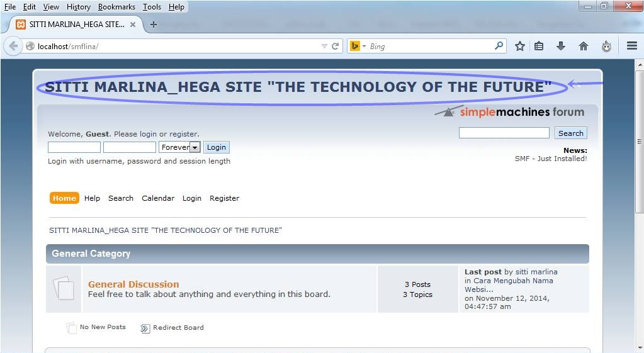The height and width of the screenshot is (353, 644).
Task: Bookmark this page with the star icon
Action: click(x=519, y=46)
